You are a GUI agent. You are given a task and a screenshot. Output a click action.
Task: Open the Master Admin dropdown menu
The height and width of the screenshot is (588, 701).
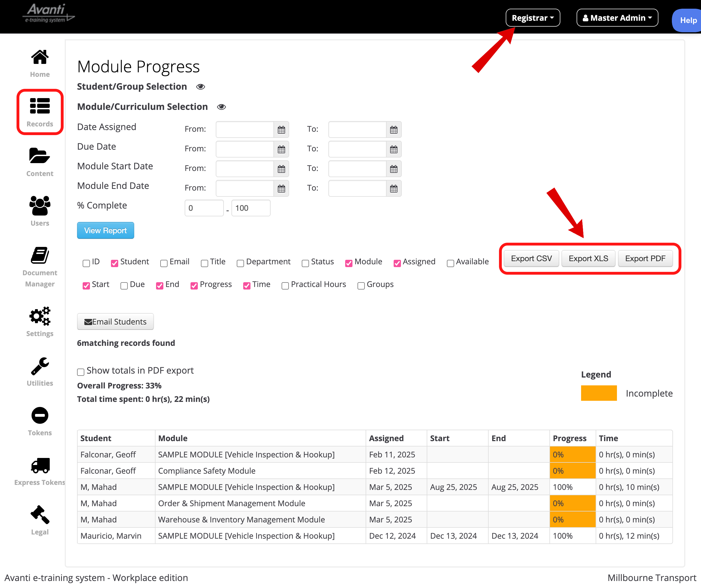pos(617,18)
